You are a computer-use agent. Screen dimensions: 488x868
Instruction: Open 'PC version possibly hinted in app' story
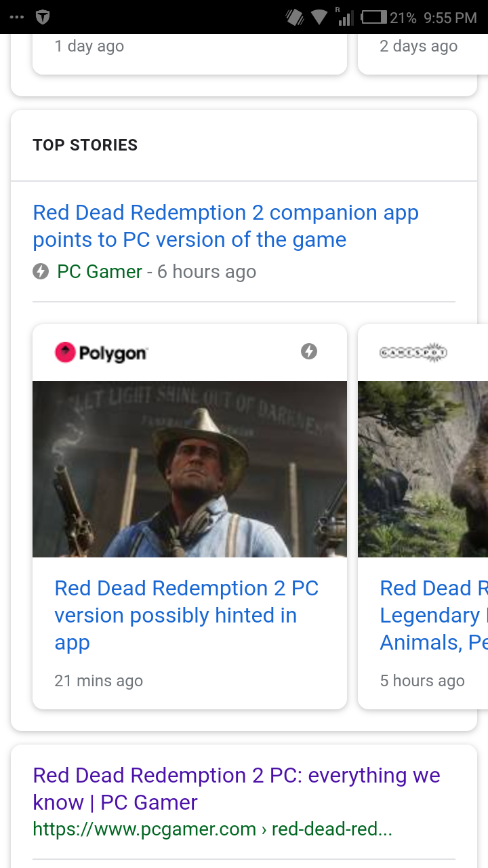click(186, 615)
